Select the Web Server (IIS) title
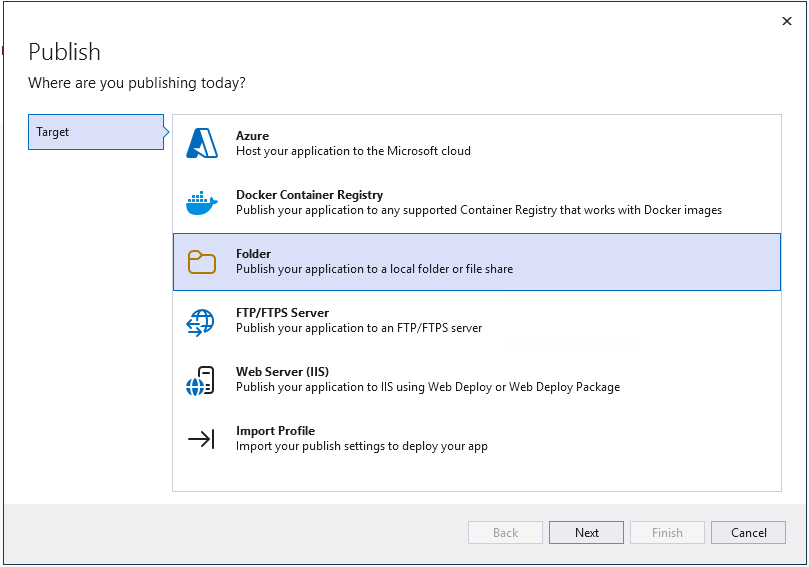Screen dimensions: 809x567 [x=282, y=372]
